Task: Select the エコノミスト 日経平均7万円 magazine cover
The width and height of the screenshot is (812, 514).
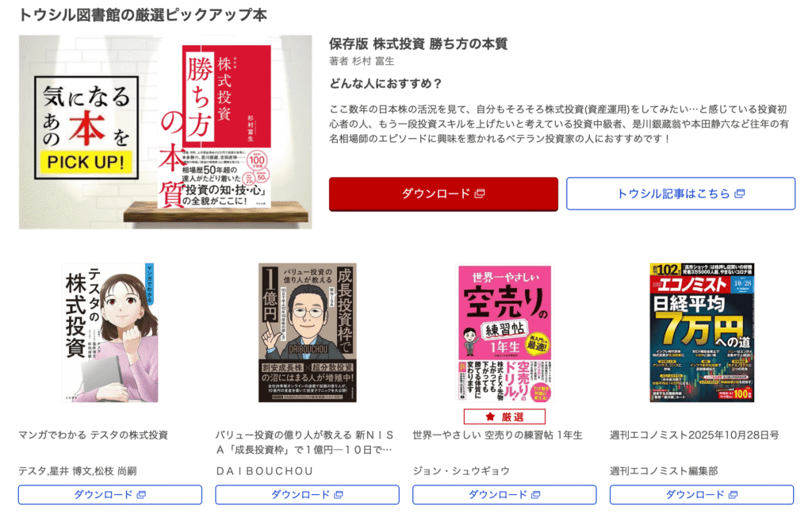Action: (x=702, y=332)
